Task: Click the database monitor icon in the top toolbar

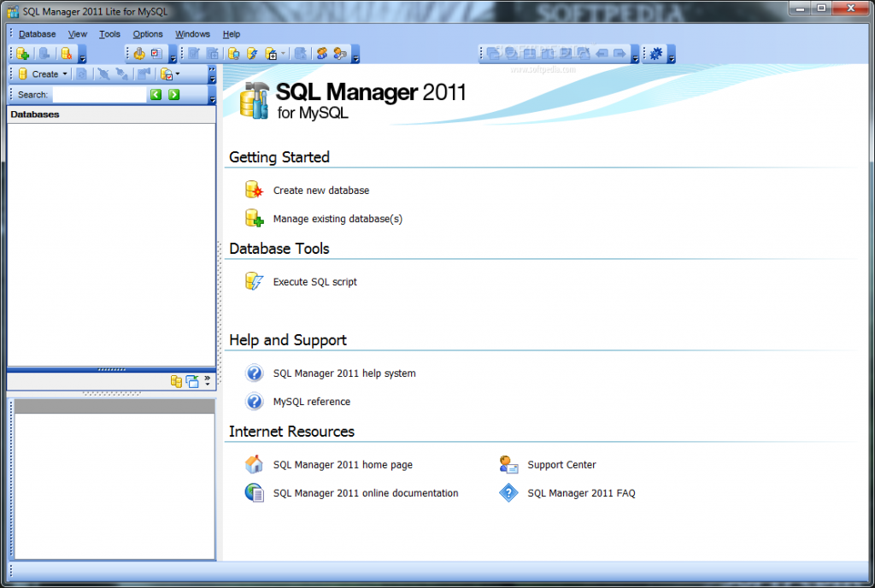Action: tap(234, 54)
